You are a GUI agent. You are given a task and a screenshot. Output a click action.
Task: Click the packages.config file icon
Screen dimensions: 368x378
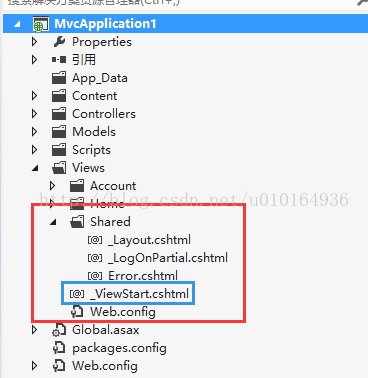(59, 348)
